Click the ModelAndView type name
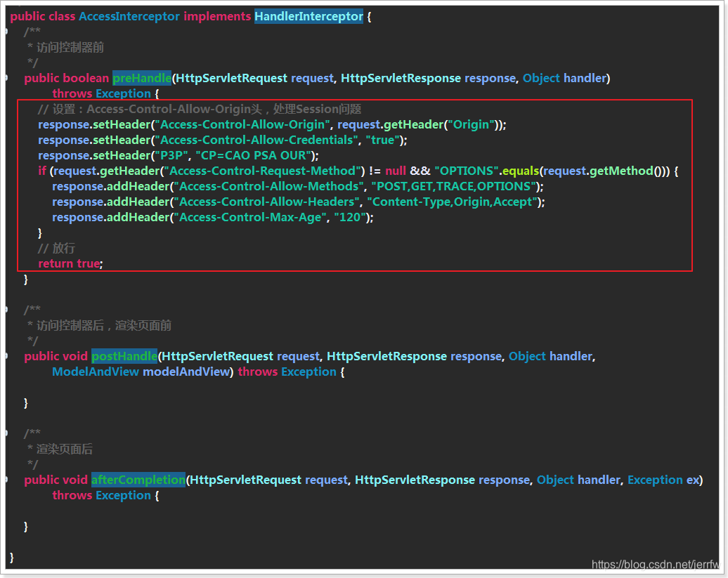Viewport: 728px width, 578px height. point(96,372)
